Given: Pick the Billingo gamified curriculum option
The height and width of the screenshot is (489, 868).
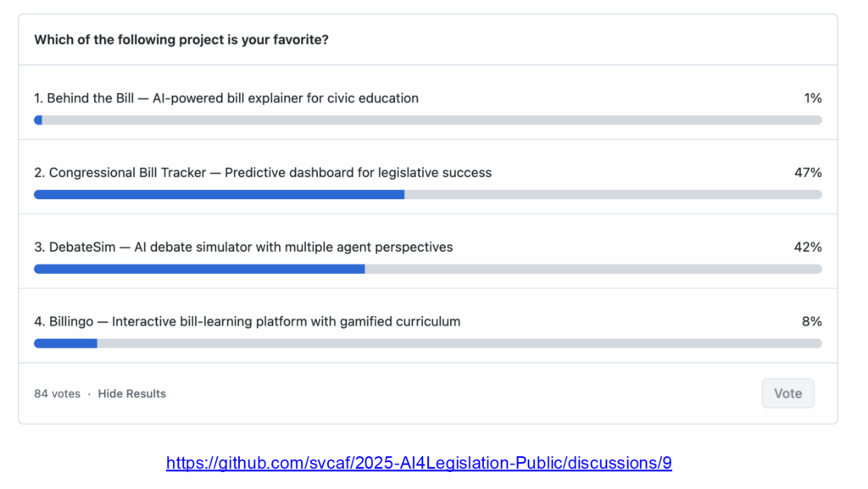Looking at the screenshot, I should [248, 322].
